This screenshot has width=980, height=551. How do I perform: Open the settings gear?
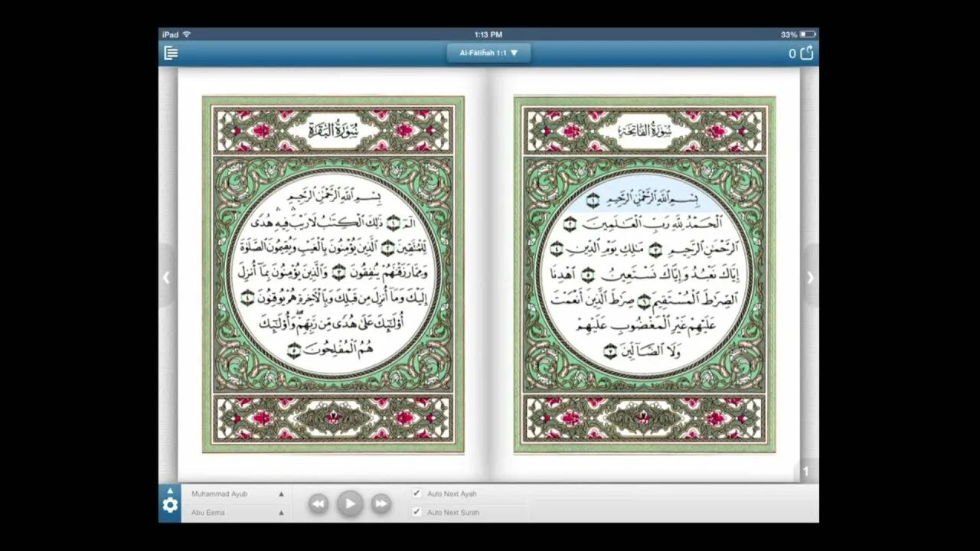pos(170,504)
